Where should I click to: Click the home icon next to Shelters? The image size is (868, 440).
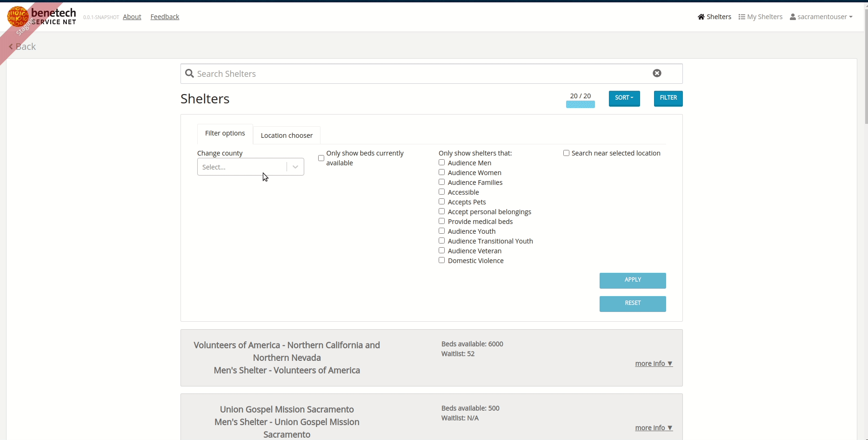701,16
